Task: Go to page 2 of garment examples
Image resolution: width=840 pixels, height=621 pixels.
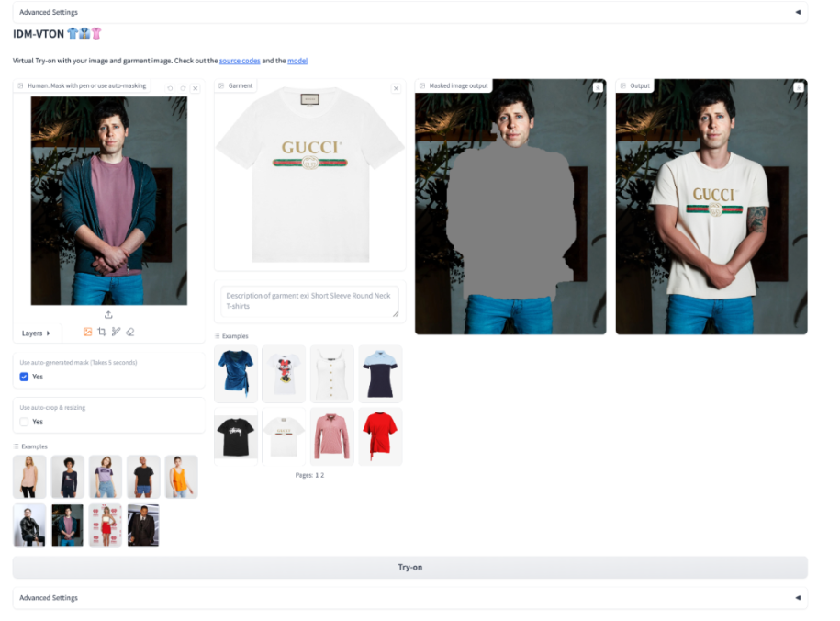Action: click(x=321, y=475)
